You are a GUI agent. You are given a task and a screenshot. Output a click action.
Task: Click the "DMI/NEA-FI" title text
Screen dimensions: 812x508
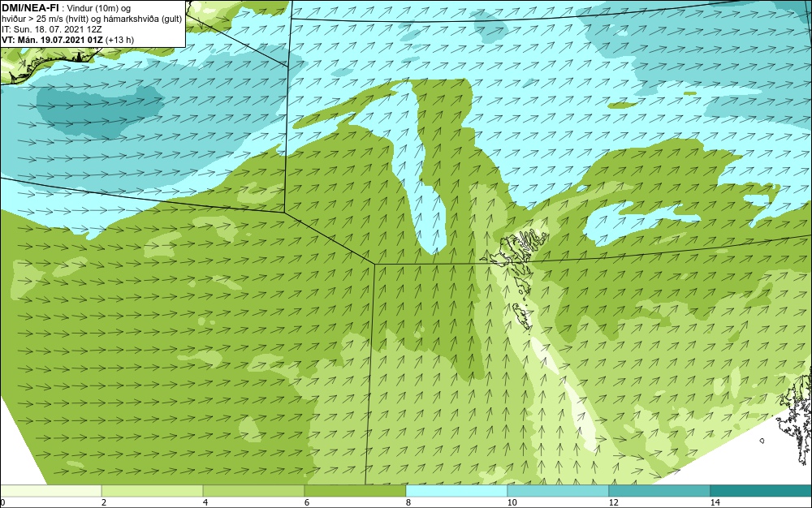click(30, 7)
